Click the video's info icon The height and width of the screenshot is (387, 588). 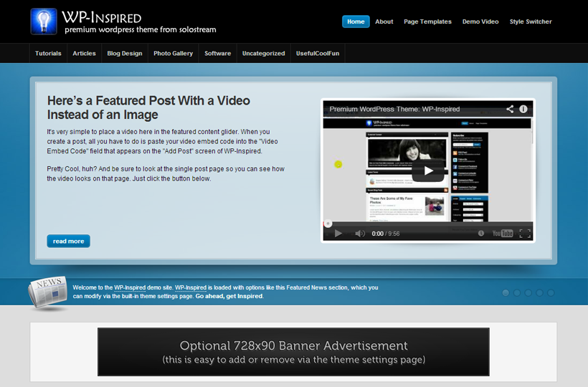[x=523, y=109]
